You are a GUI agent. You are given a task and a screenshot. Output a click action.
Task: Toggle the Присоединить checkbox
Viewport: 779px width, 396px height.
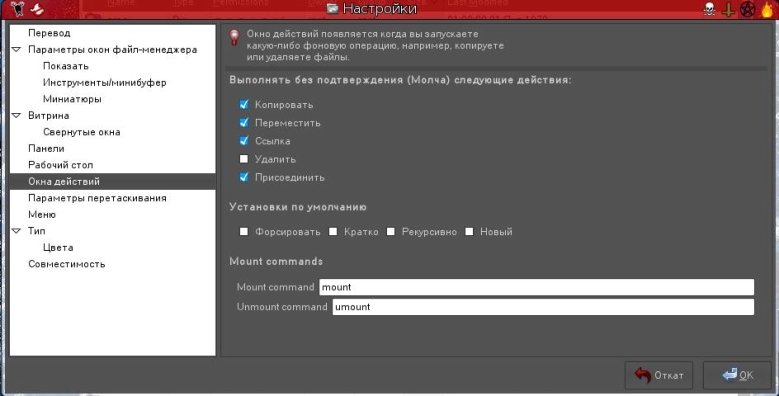point(244,177)
